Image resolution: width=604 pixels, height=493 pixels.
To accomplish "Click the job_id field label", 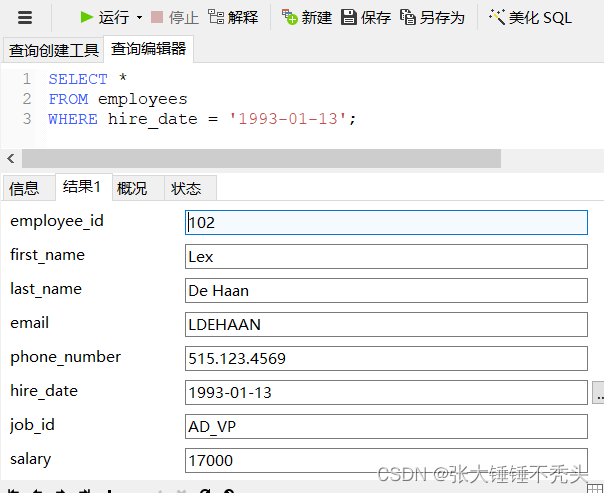I will click(32, 425).
